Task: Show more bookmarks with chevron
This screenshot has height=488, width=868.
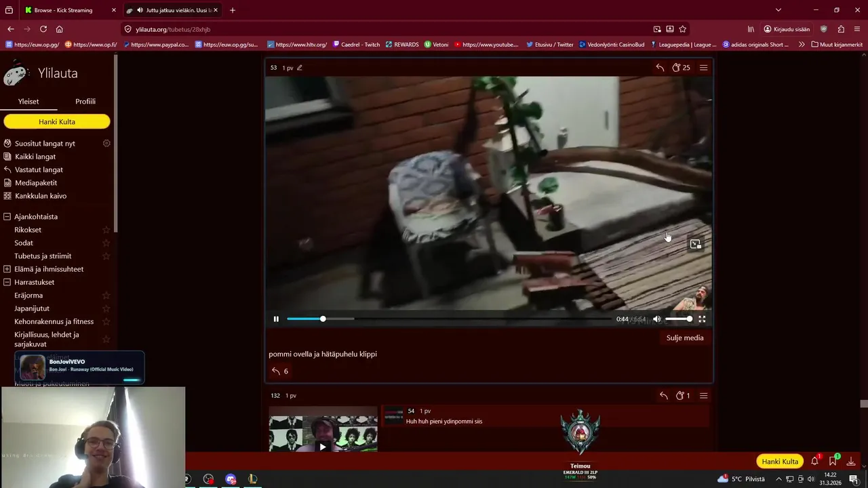Action: [x=802, y=45]
